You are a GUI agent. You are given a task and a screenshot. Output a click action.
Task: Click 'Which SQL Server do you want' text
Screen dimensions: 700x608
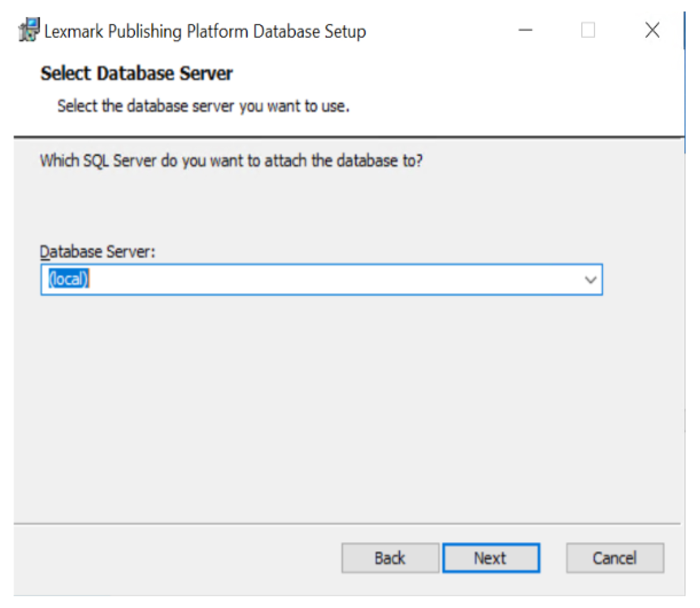point(231,161)
